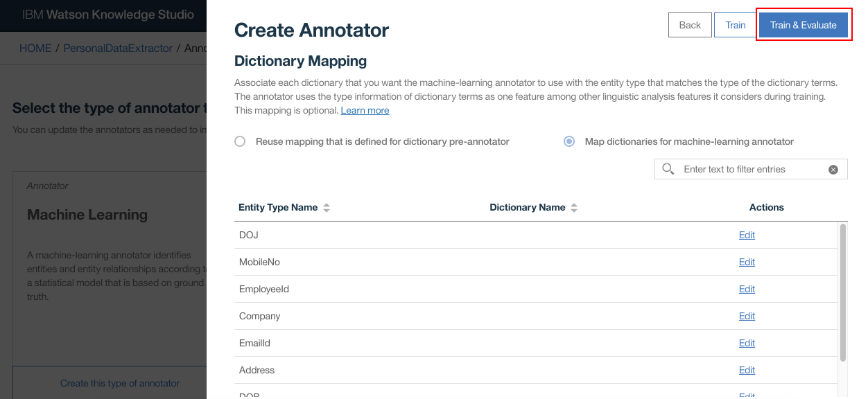The height and width of the screenshot is (399, 868).
Task: Open the Learn more link
Action: pyautogui.click(x=365, y=110)
